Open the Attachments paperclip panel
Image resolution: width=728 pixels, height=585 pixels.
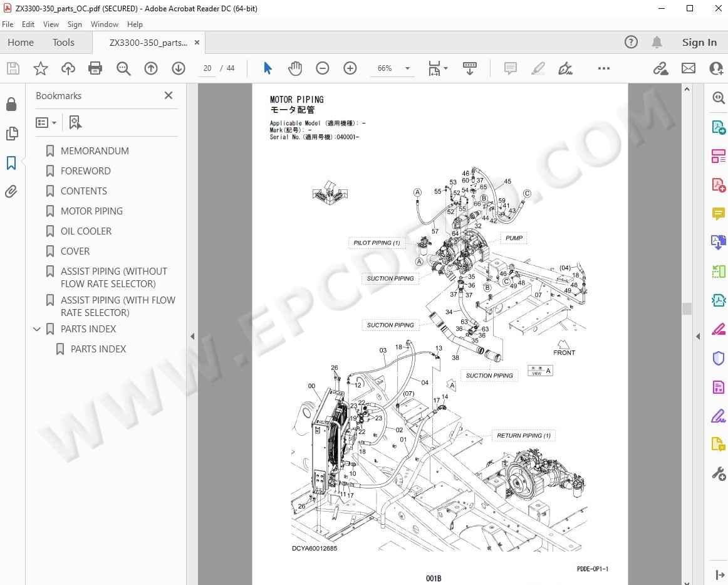[x=11, y=192]
